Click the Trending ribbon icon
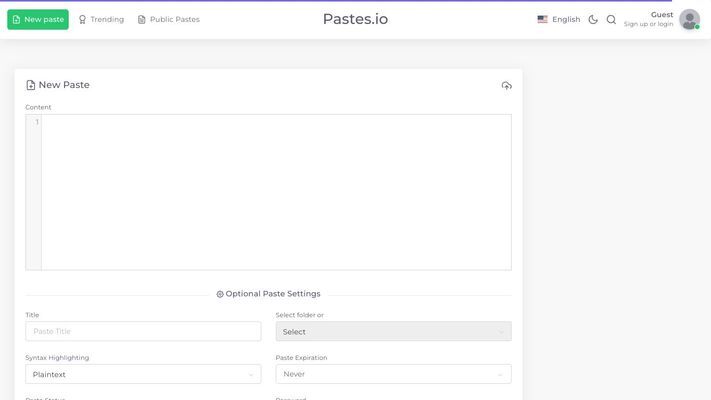This screenshot has width=711, height=400. 82,20
